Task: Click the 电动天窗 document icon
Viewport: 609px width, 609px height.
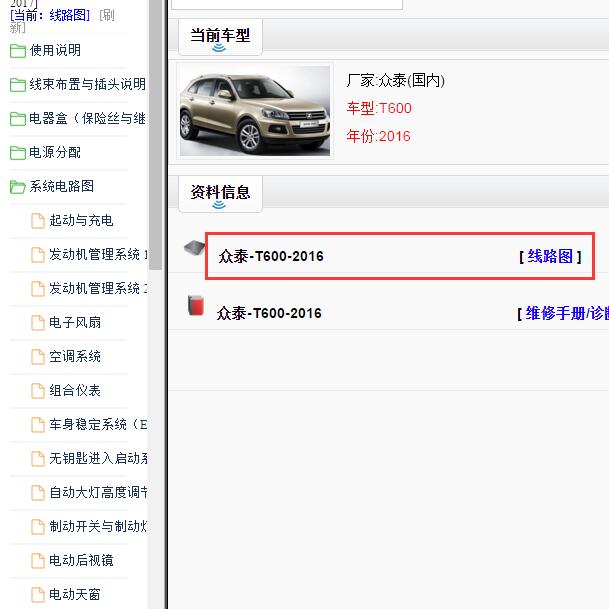Action: (38, 595)
